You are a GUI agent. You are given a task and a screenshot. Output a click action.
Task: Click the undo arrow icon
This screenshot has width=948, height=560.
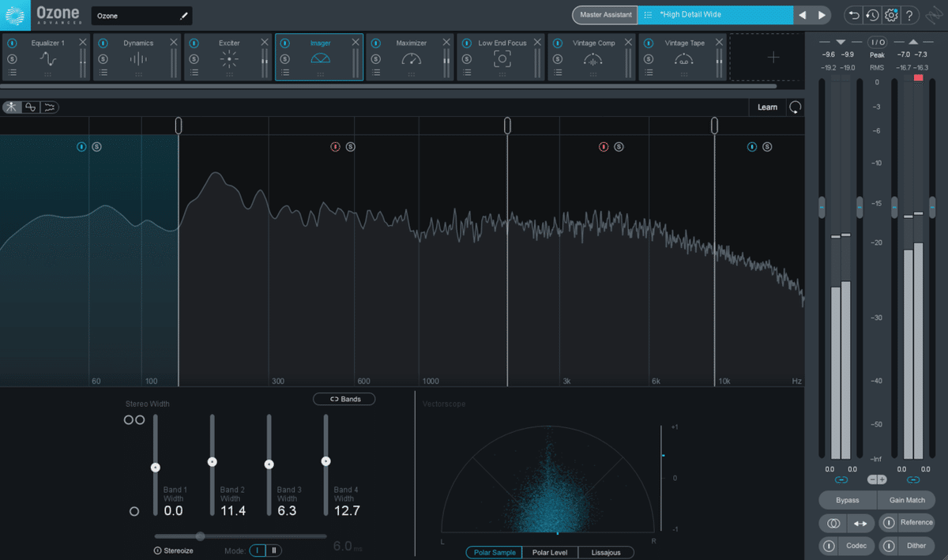coord(854,15)
